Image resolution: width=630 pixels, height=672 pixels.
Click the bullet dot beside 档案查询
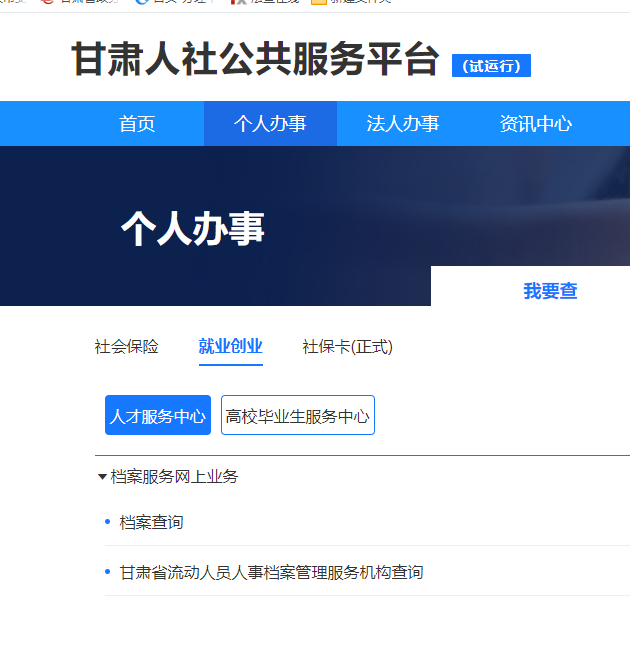click(x=108, y=522)
